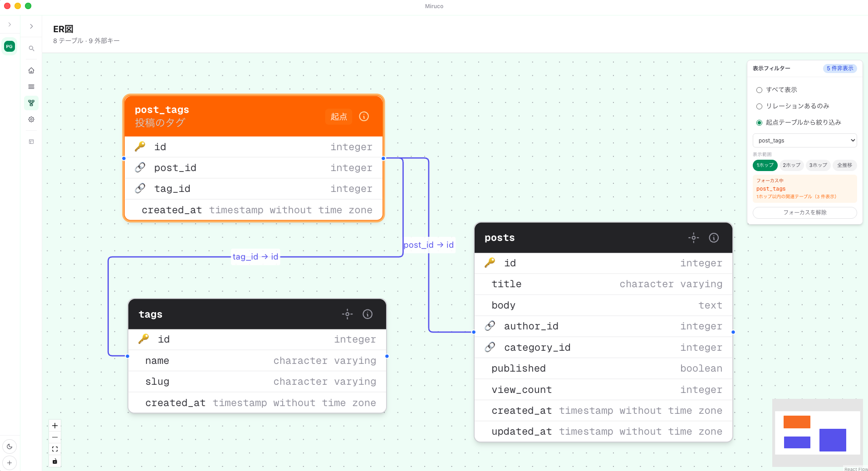The height and width of the screenshot is (471, 868).
Task: Select リレーションあるのみ radio option
Action: tap(759, 106)
